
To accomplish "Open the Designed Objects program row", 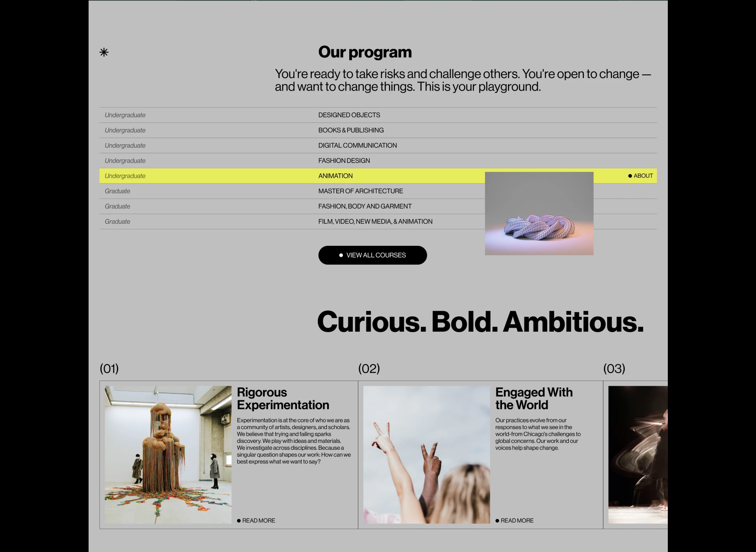I will coord(349,115).
